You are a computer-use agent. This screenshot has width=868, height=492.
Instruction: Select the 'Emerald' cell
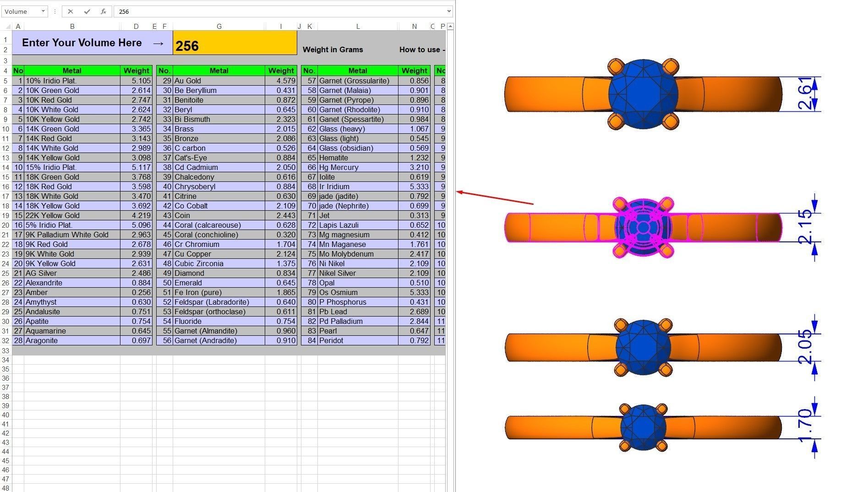[219, 283]
